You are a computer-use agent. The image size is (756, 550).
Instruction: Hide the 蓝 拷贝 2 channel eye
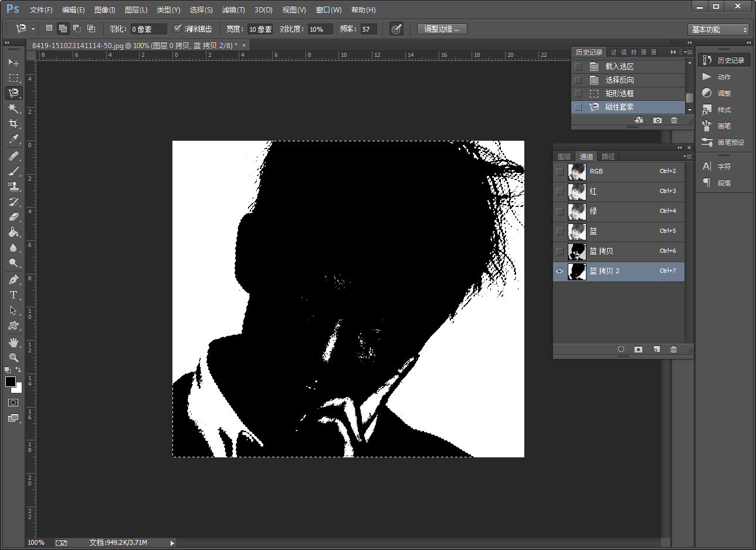(x=560, y=271)
